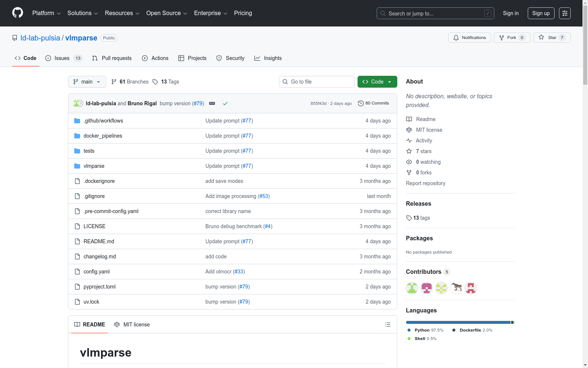Switch to the Issues tab

coord(64,58)
